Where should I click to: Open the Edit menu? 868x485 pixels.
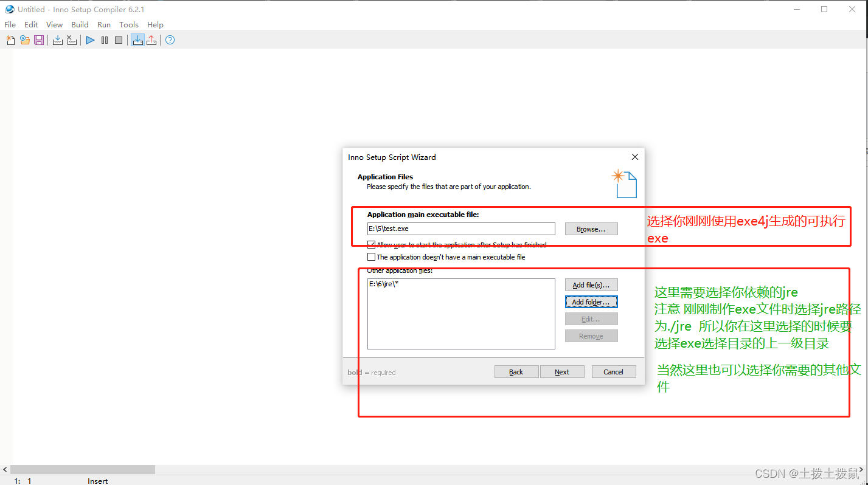(31, 25)
